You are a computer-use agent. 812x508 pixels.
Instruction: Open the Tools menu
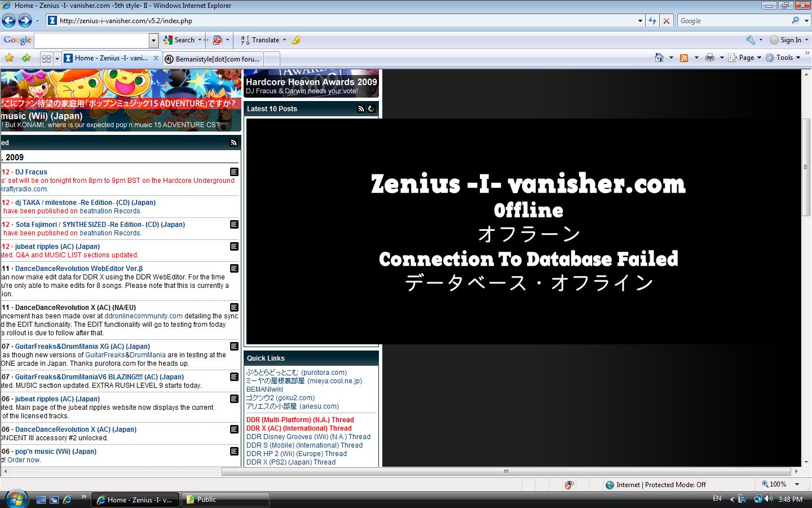coord(783,58)
